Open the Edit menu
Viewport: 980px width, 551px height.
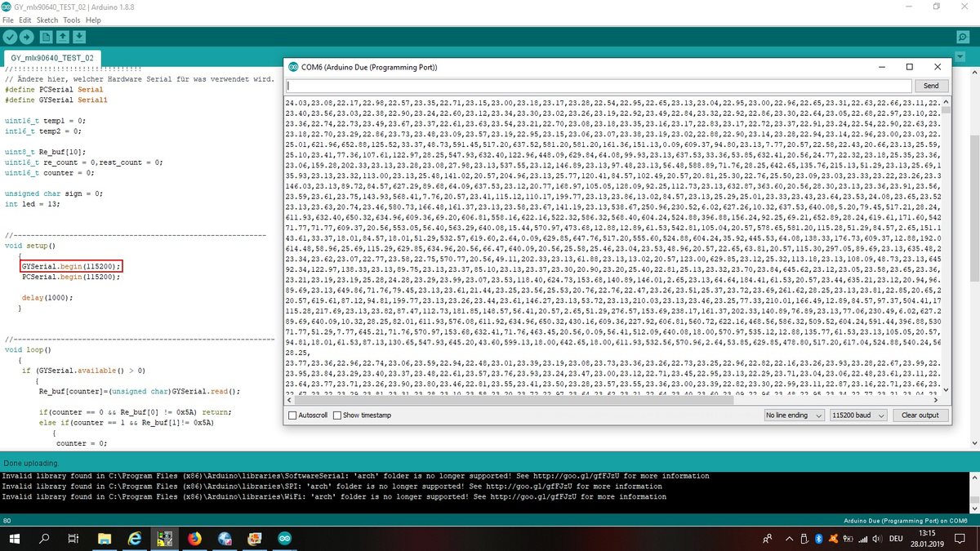click(25, 20)
